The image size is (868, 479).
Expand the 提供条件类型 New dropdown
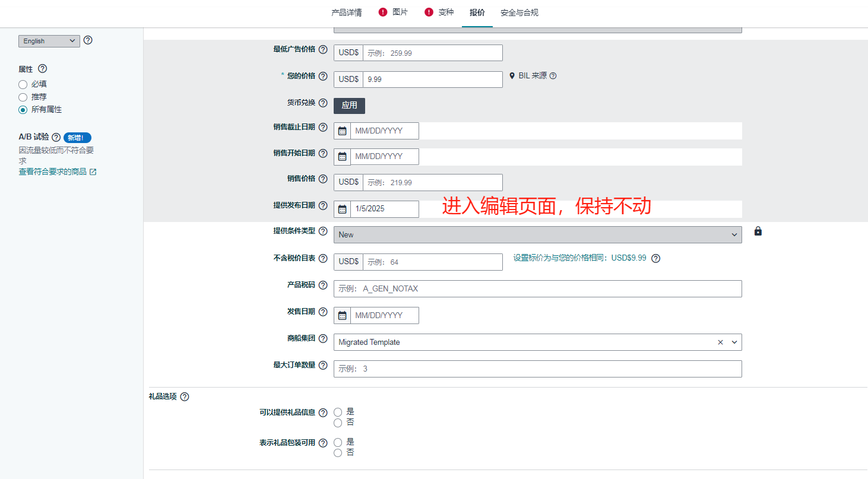click(x=537, y=235)
